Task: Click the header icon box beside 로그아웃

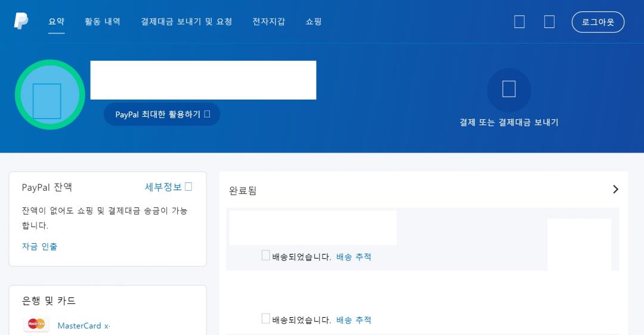Action: pos(549,22)
